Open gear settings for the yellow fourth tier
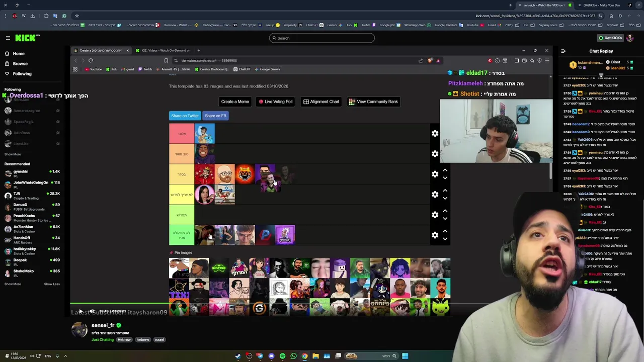The height and width of the screenshot is (362, 644). coord(435,195)
